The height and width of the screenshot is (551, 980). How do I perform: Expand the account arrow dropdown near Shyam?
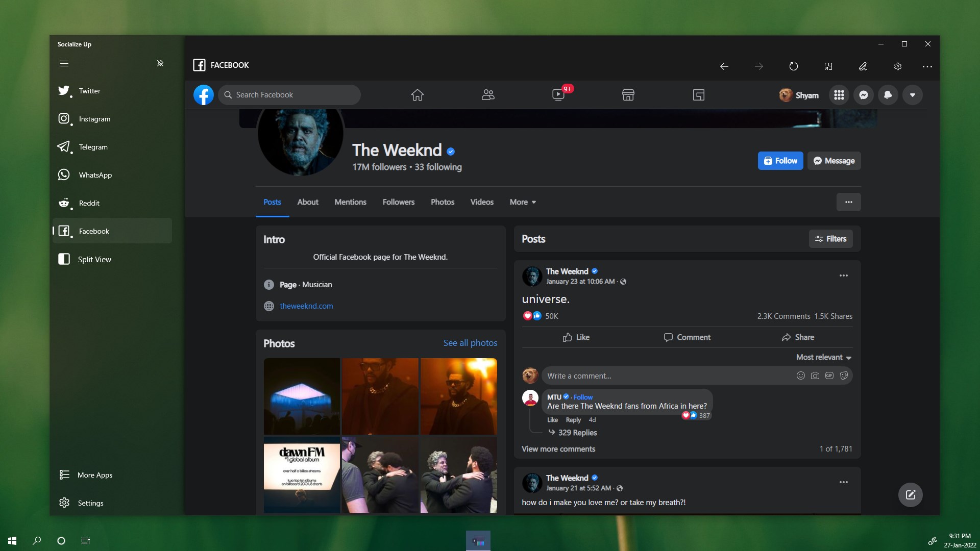(912, 95)
